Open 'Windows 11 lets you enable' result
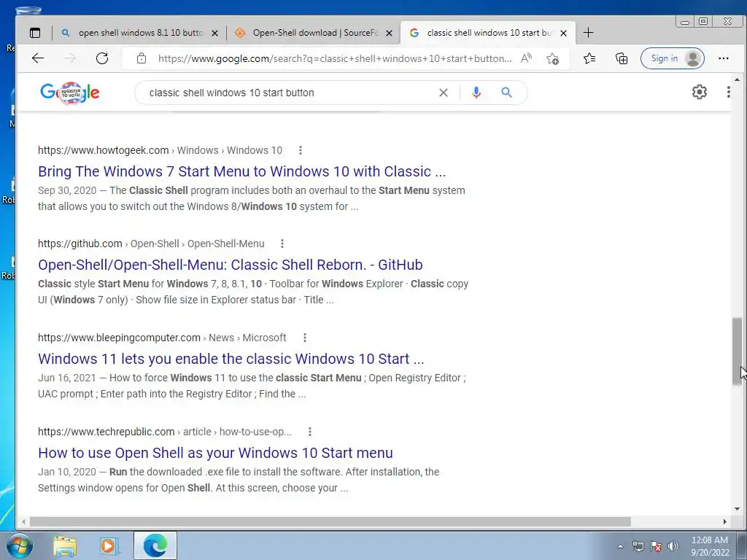 coord(231,359)
